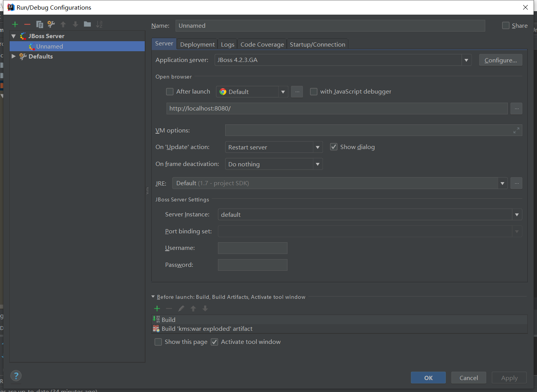Image resolution: width=537 pixels, height=392 pixels.
Task: Collapse the JBoss Server tree node
Action: (13, 36)
